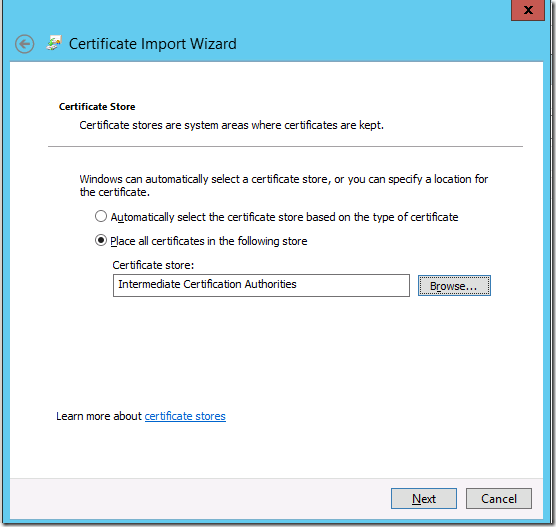Click the 'Place all certificates in the following store' label

click(x=208, y=241)
